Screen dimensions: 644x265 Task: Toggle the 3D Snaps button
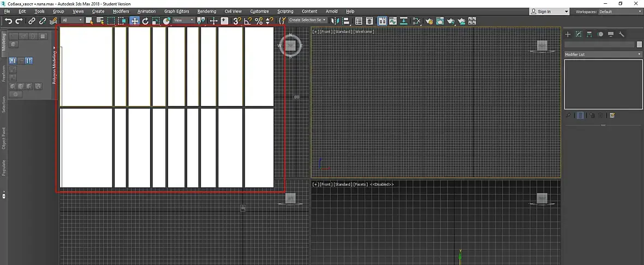click(x=237, y=21)
